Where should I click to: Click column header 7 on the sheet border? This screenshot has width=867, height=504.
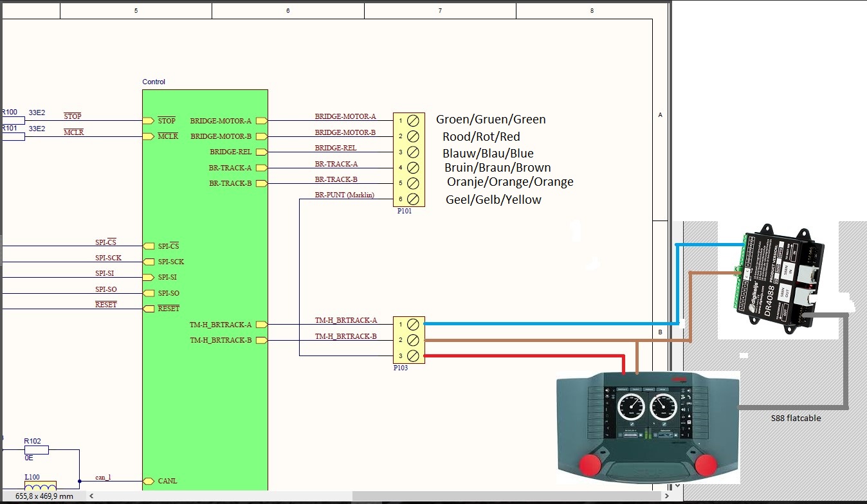point(440,11)
